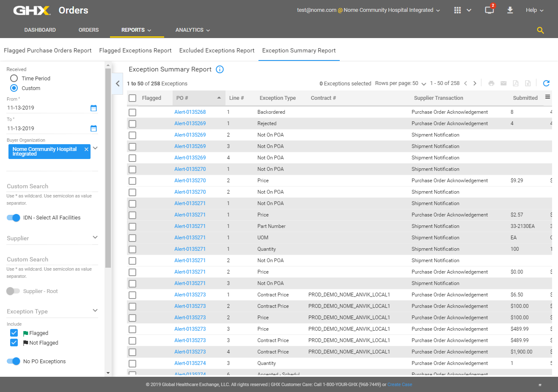Click the filter panel scrollbar thumb
The width and height of the screenshot is (558, 392).
(x=108, y=168)
